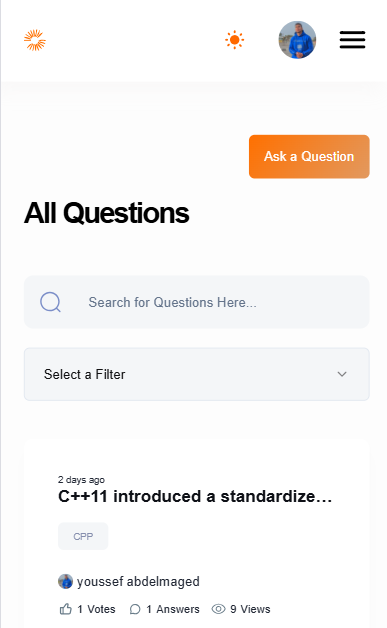Click the 1 Votes label
Viewport: 387px width, 628px height.
[96, 609]
